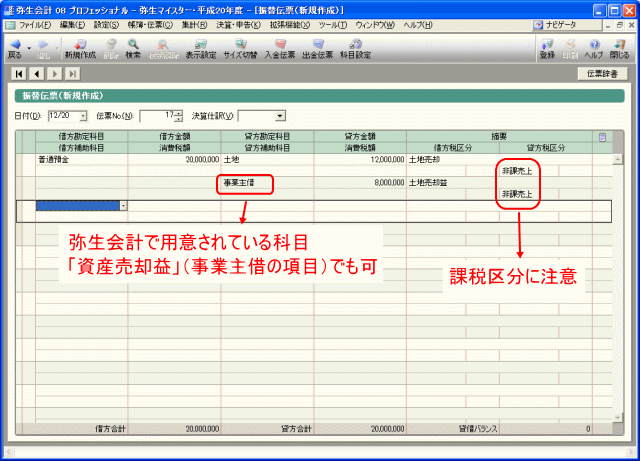640x461 pixels.
Task: Open the dropdown of the selected 借方勘定科目 cell
Action: (123, 206)
